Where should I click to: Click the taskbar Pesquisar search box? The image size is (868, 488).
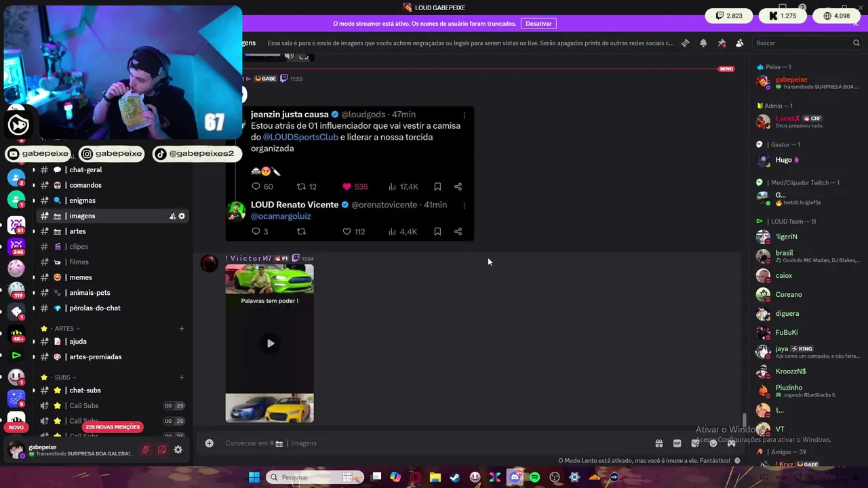[316, 477]
